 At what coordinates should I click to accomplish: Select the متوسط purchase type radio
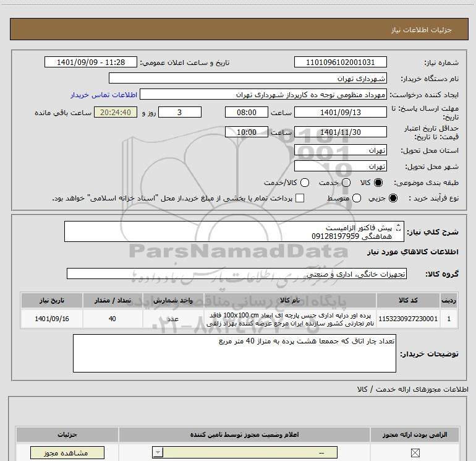(357, 198)
